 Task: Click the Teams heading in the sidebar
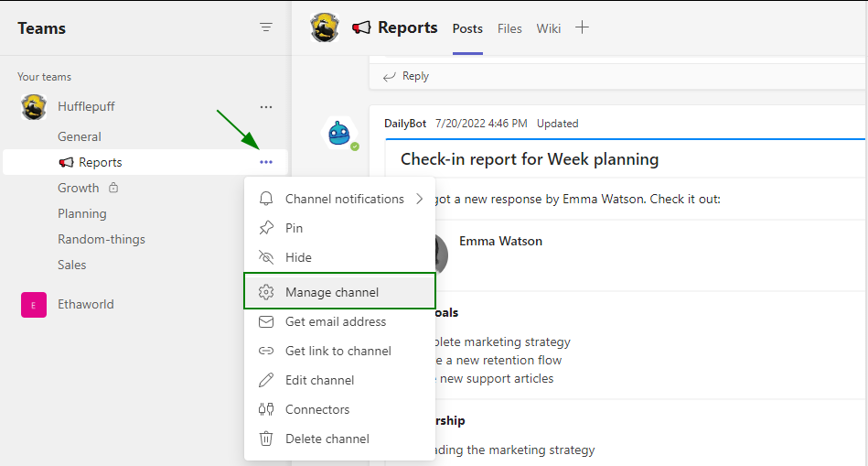pyautogui.click(x=41, y=28)
